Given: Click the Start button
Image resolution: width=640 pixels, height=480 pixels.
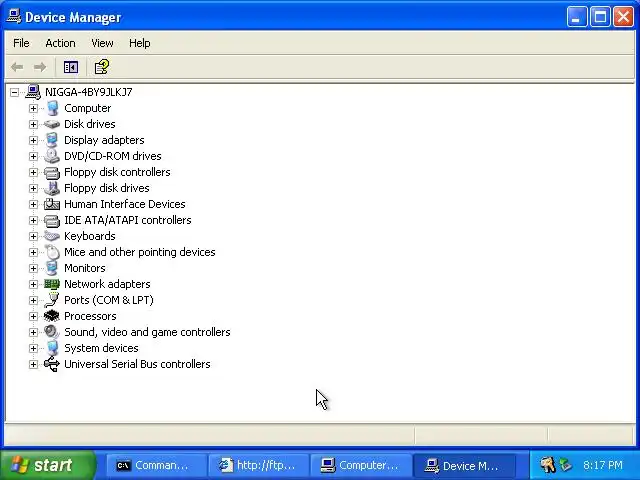Looking at the screenshot, I should 47,465.
